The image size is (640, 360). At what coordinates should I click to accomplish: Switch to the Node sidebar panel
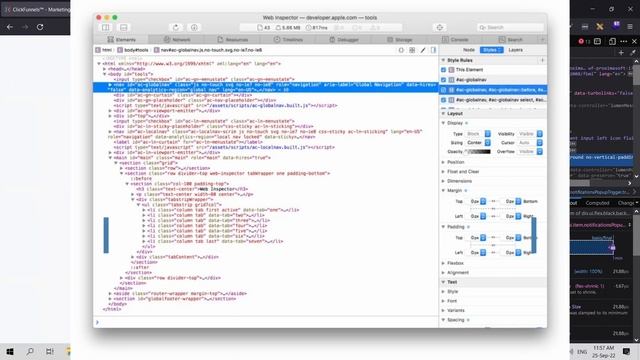(469, 50)
